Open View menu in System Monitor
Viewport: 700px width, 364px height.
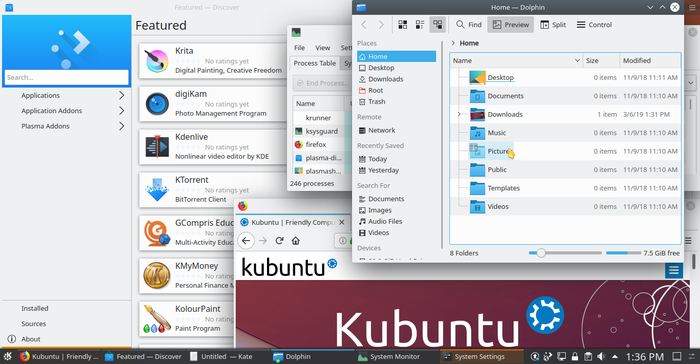(323, 48)
